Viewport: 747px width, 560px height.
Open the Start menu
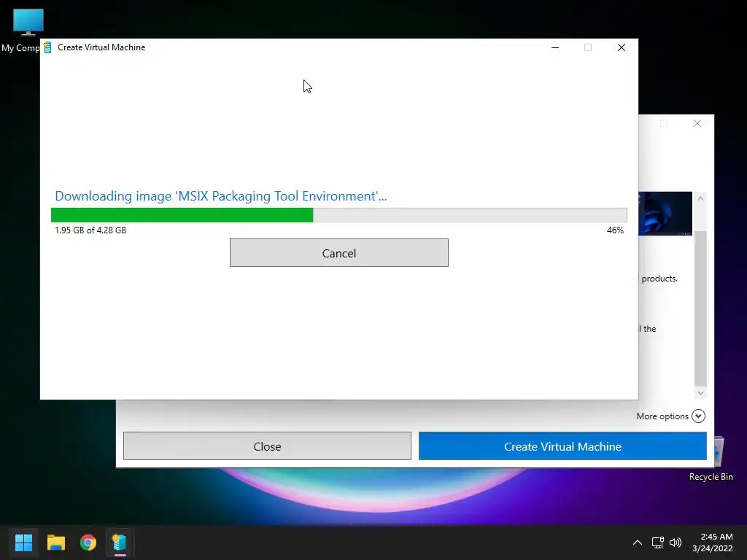pyautogui.click(x=23, y=542)
